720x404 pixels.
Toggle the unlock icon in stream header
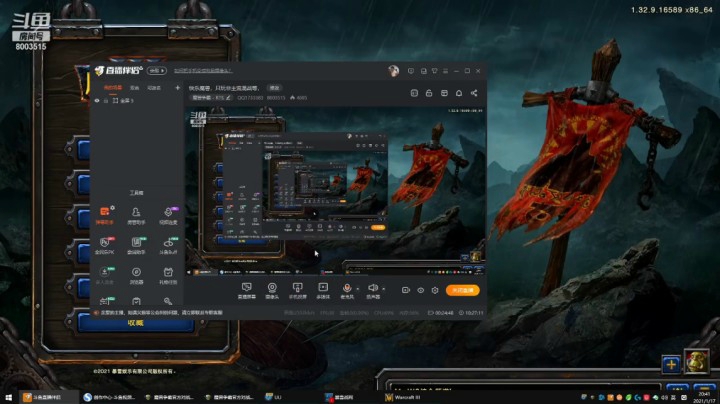pyautogui.click(x=429, y=93)
